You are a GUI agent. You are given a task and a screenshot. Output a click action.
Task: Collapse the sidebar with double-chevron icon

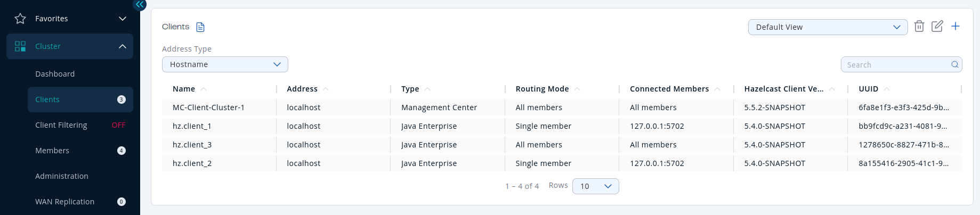point(140,5)
